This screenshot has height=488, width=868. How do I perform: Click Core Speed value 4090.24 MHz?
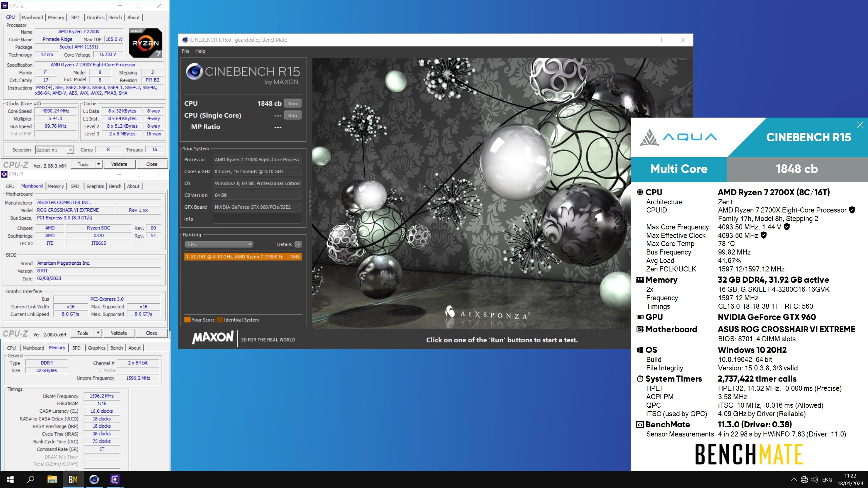click(x=56, y=111)
